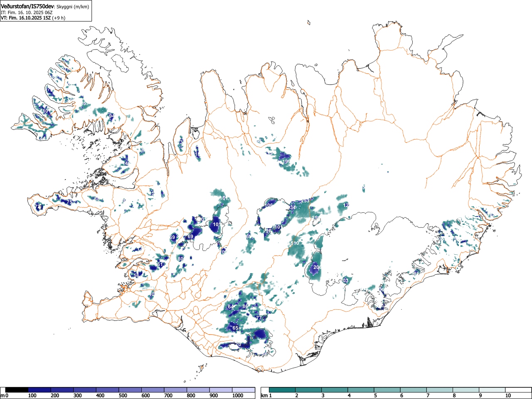Select the 1–2 km dark teal legend swatch
Viewport: 532px width, 399px height.
(282, 390)
